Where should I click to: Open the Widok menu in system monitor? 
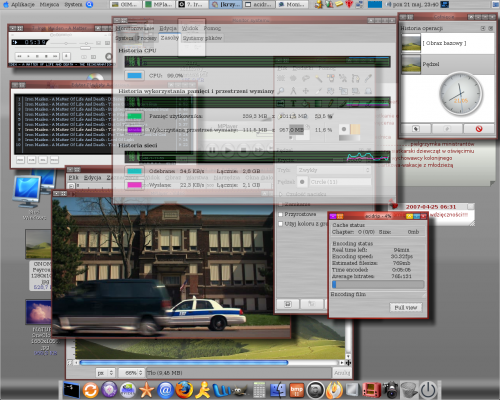190,28
